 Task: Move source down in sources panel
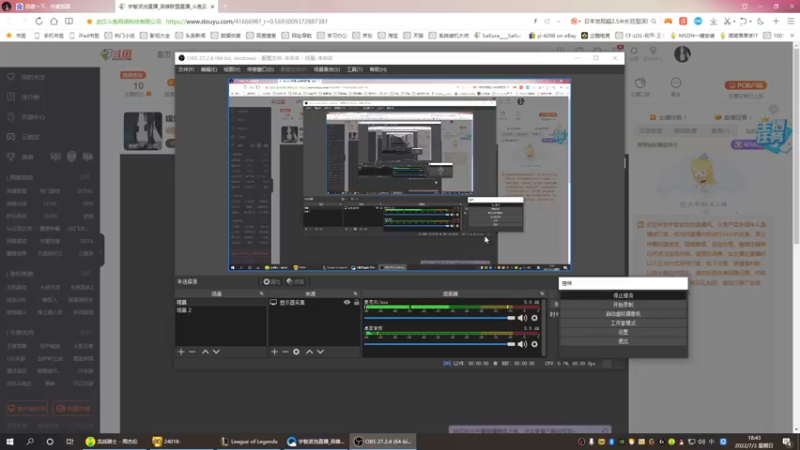point(320,352)
